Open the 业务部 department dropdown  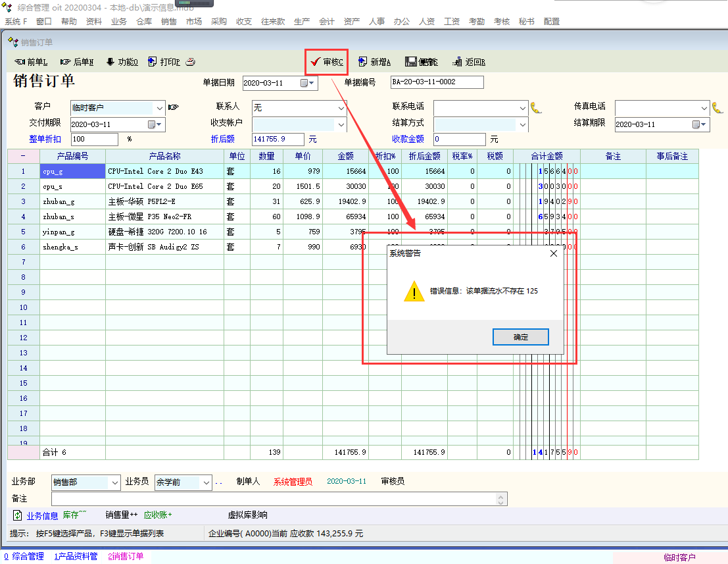tap(115, 482)
